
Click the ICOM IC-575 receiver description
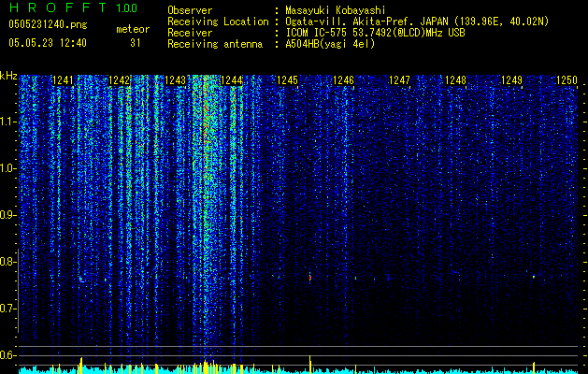point(375,33)
